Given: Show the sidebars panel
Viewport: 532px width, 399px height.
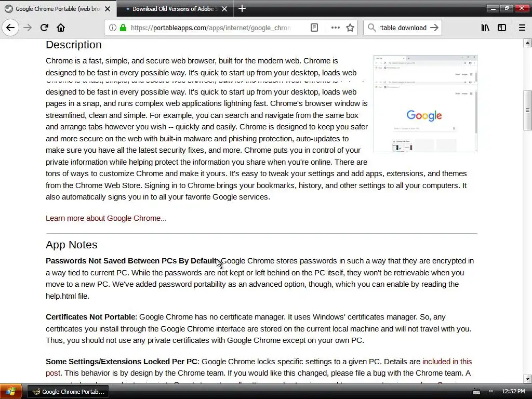Looking at the screenshot, I should pos(502,28).
